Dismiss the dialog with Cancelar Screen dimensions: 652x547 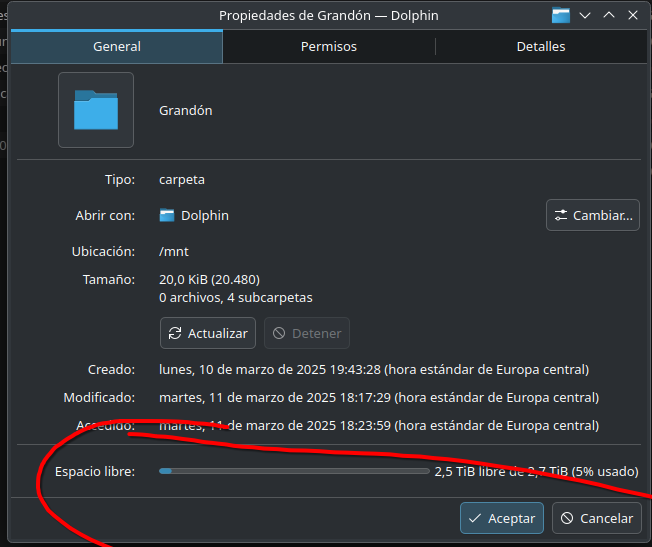pos(597,518)
